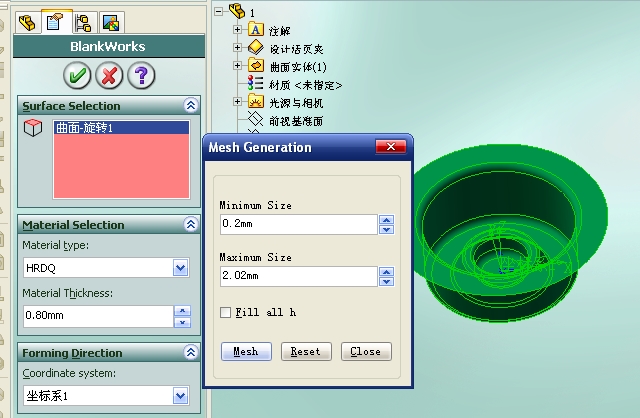Click the Material Thickness 0.80mm field
This screenshot has width=640, height=418.
[x=98, y=316]
